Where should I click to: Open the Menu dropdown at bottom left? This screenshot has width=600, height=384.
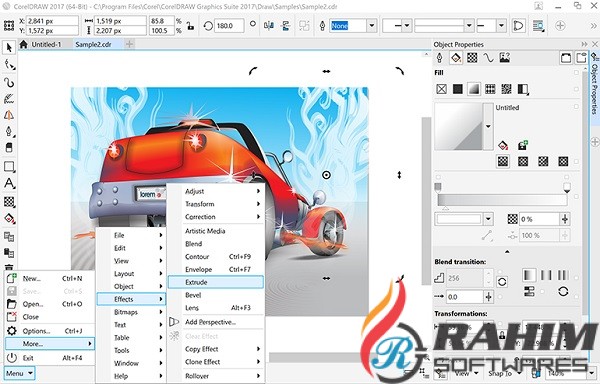click(x=19, y=373)
